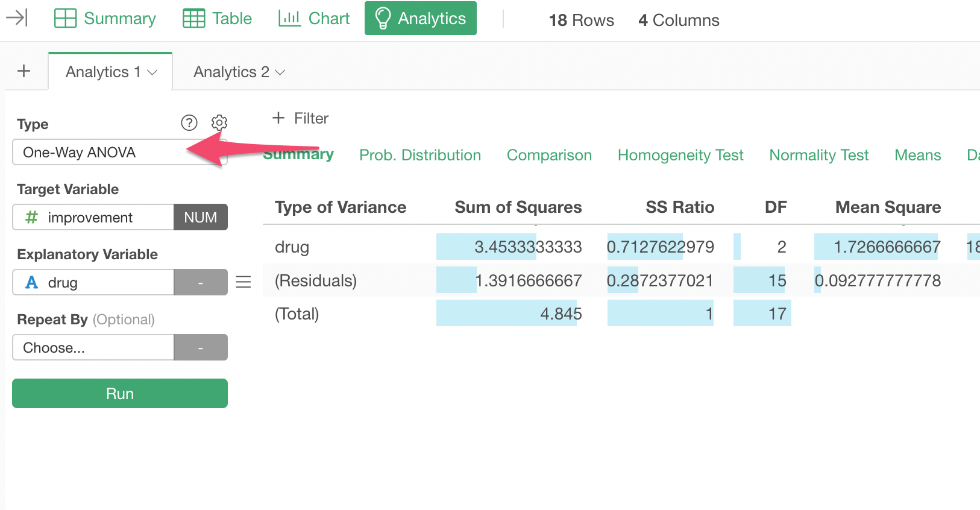
Task: Open the Summary view
Action: pos(105,19)
